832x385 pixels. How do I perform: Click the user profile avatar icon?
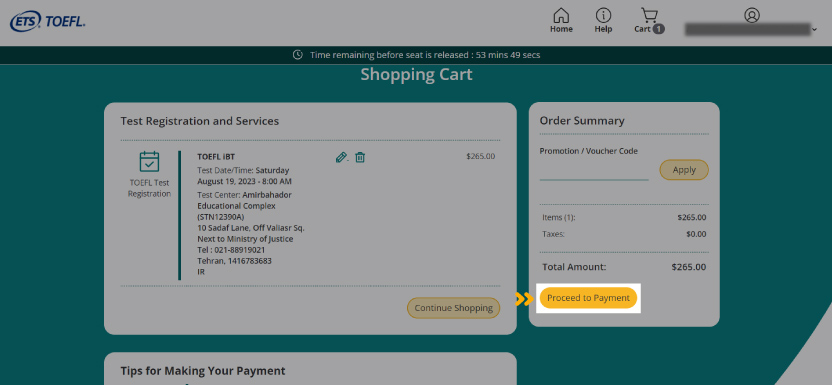pyautogui.click(x=752, y=15)
